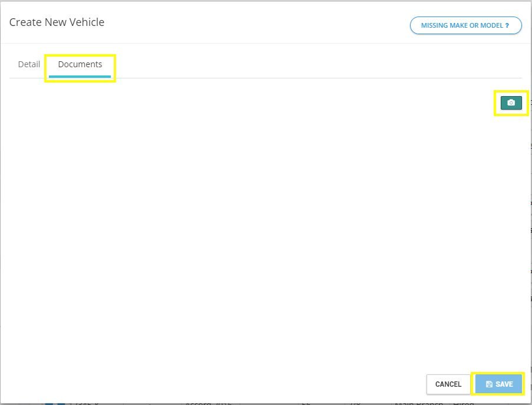Click the camera icon to upload a document
The height and width of the screenshot is (405, 532).
coord(511,103)
